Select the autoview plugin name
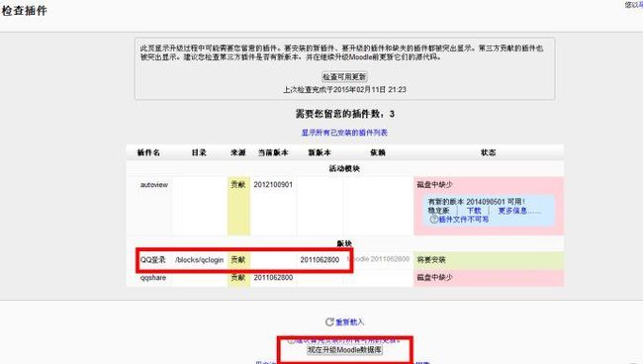Screen dimensions: 643x364 coord(154,185)
